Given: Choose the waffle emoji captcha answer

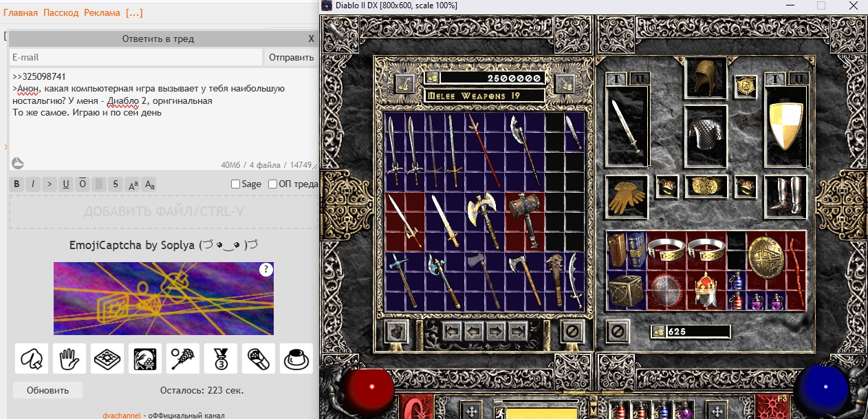Looking at the screenshot, I should point(107,358).
